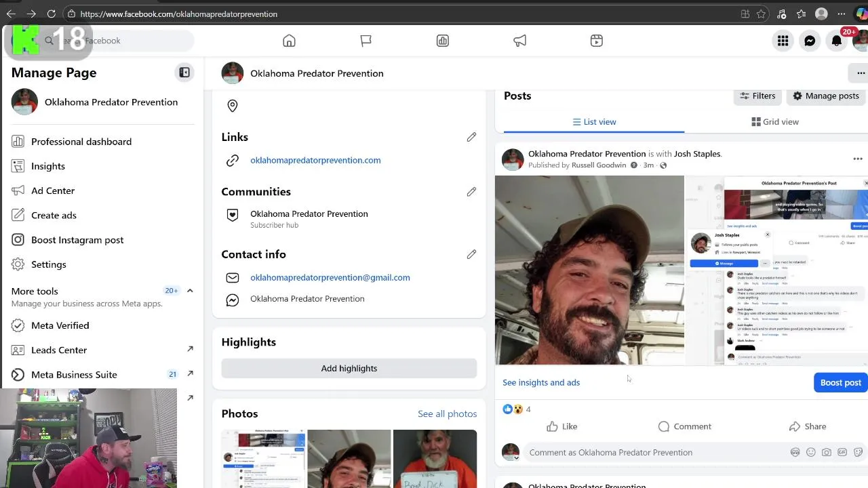
Task: Edit the Links section pencil icon
Action: tap(471, 137)
